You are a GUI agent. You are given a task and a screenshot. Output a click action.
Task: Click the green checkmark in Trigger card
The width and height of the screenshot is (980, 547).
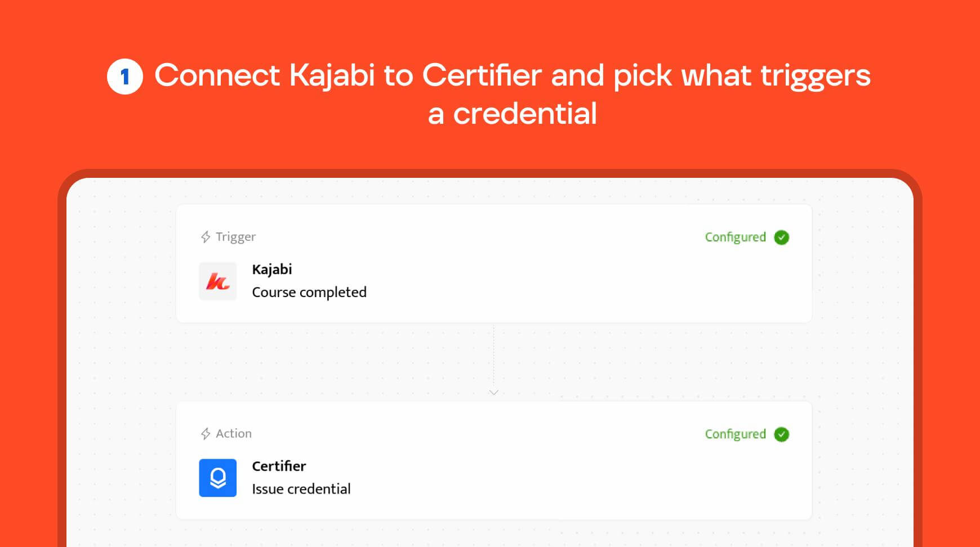pyautogui.click(x=782, y=237)
